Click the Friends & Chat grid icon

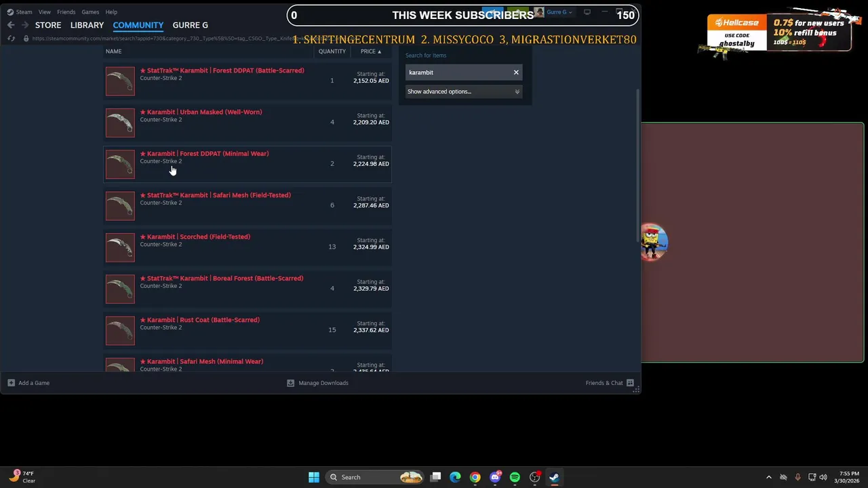point(630,383)
